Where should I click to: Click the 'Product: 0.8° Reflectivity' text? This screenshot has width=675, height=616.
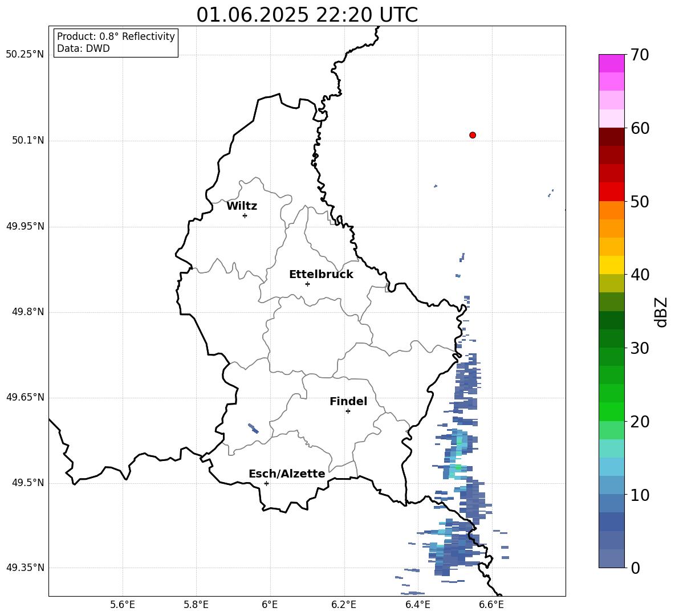(116, 36)
